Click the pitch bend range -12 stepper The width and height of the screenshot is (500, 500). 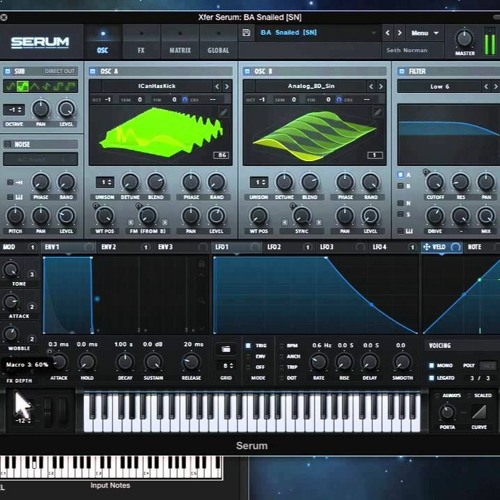[23, 421]
